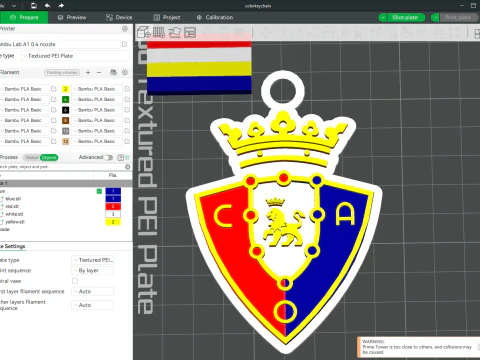Open the Filament settings gear icon
Viewport: 480px width, 360px height.
[x=125, y=72]
